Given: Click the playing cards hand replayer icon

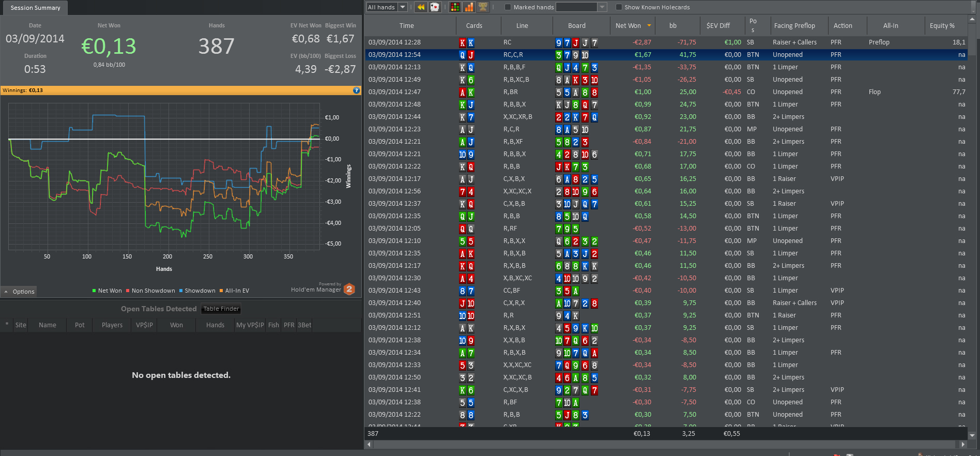Looking at the screenshot, I should pyautogui.click(x=435, y=7).
